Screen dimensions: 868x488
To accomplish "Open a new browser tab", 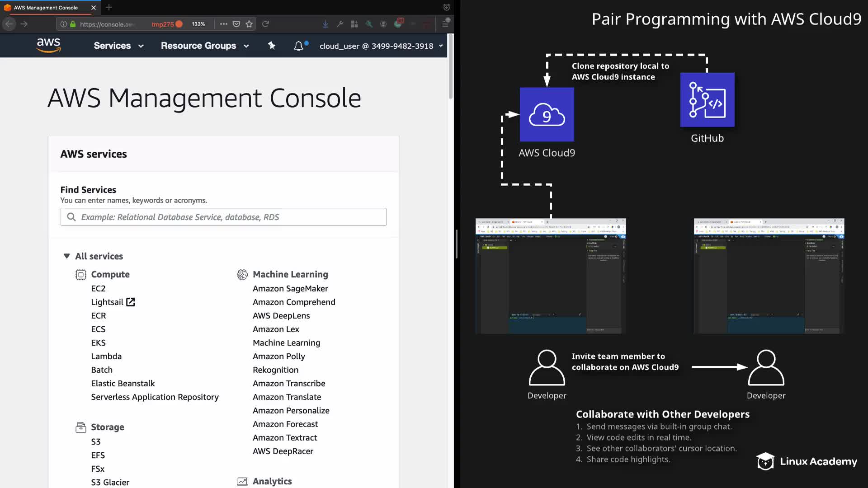I will pyautogui.click(x=109, y=8).
